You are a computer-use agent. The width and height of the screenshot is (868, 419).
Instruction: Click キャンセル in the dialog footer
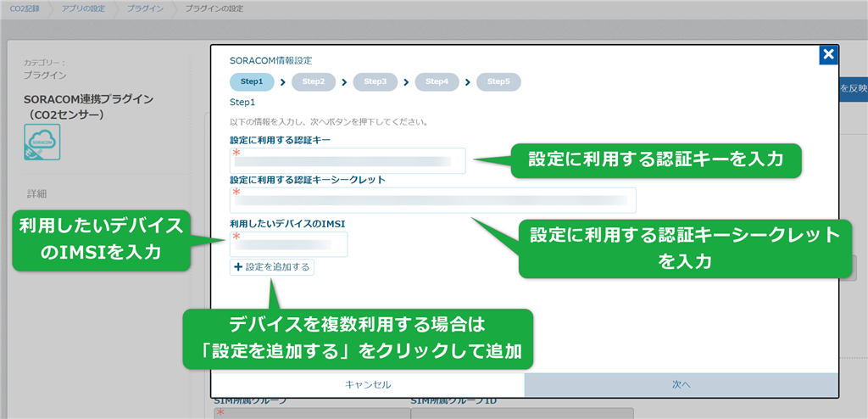coord(368,384)
